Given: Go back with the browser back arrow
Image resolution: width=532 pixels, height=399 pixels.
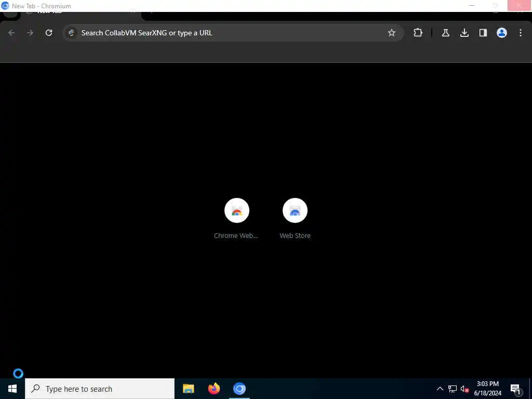Looking at the screenshot, I should [x=11, y=33].
